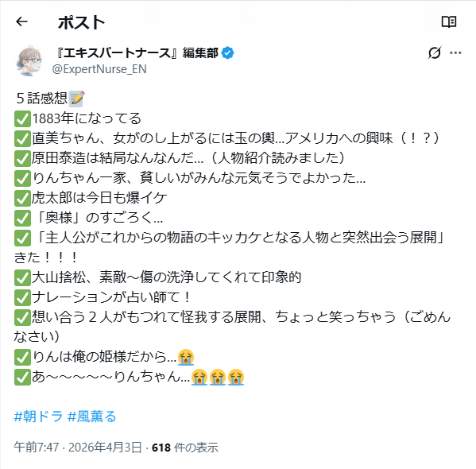Open the #朝ドラ hashtag
Image resolution: width=476 pixels, height=469 pixels.
[x=38, y=417]
